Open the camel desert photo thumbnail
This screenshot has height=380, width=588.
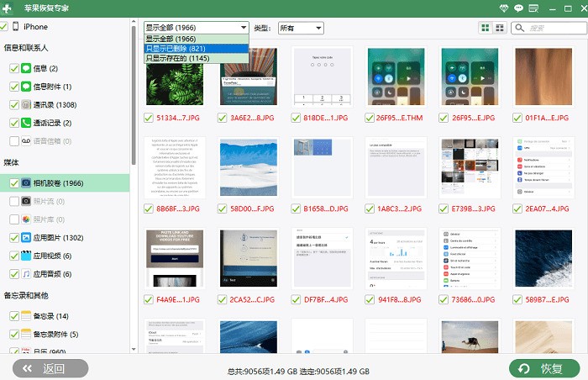point(470,337)
